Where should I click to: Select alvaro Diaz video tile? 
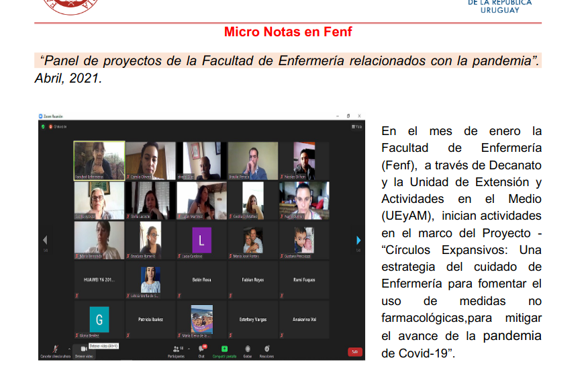pyautogui.click(x=202, y=161)
